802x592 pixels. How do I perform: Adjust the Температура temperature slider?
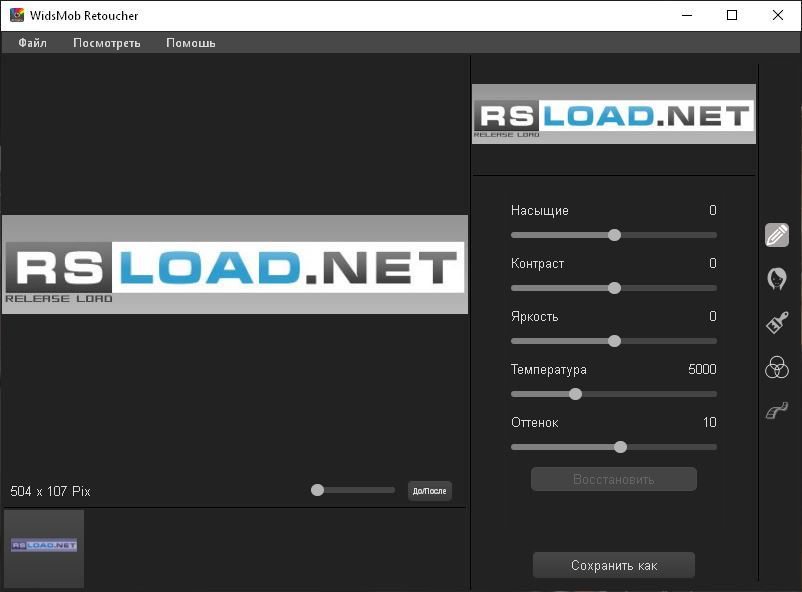(x=575, y=394)
